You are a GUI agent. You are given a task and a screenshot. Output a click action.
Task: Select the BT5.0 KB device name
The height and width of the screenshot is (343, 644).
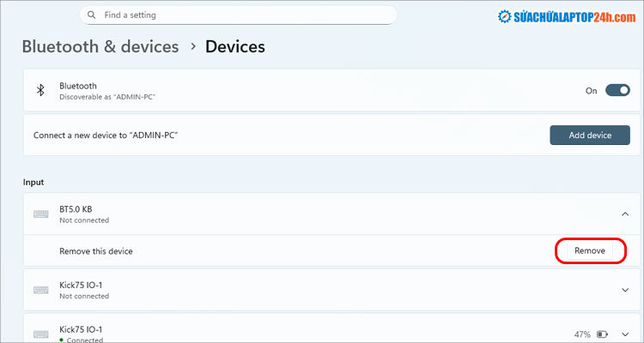77,209
